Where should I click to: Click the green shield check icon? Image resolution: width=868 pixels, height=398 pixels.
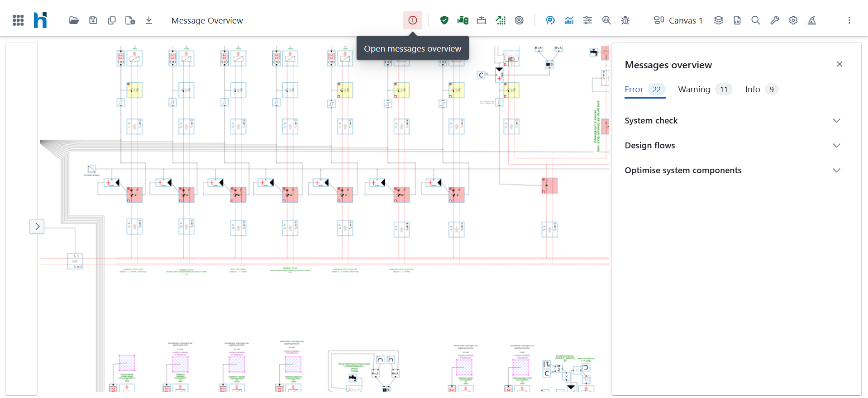coord(444,20)
